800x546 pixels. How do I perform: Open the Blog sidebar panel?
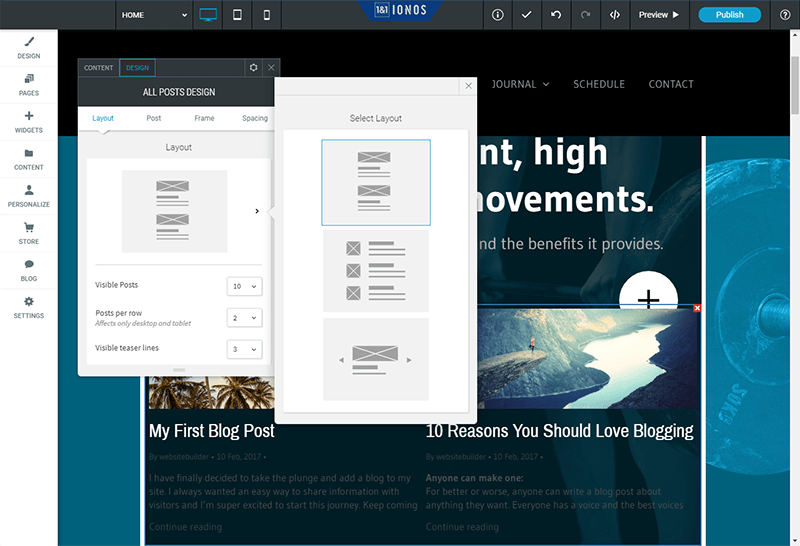coord(29,271)
